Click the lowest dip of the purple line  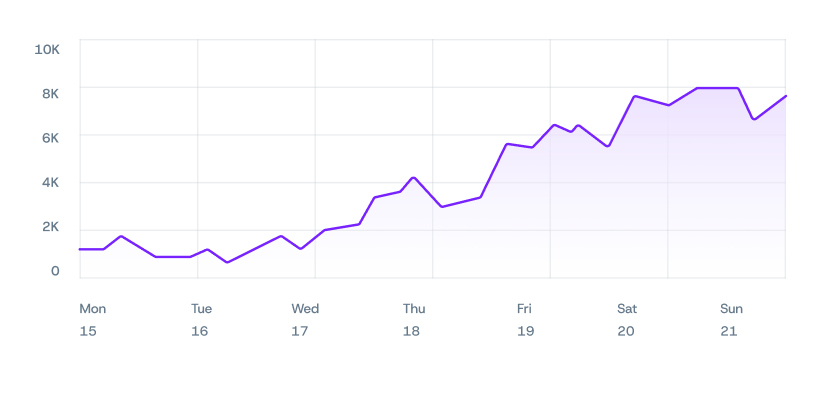[x=227, y=262]
